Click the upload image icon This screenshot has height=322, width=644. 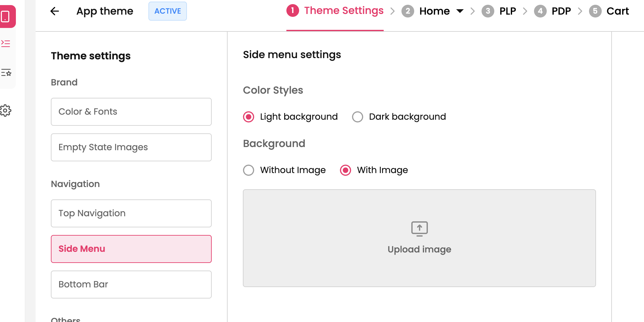(x=419, y=229)
